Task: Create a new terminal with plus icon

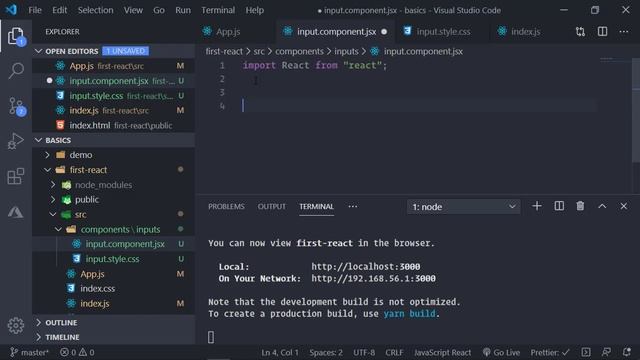Action: coord(537,206)
